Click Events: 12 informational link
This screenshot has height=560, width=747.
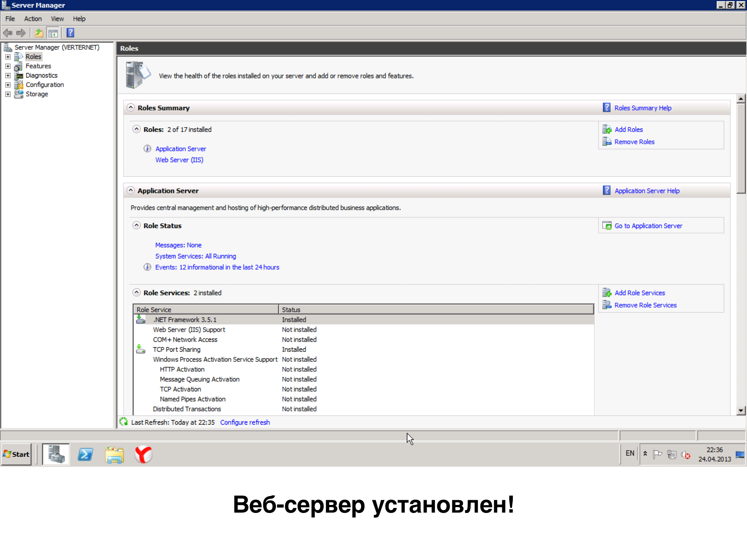pos(217,267)
